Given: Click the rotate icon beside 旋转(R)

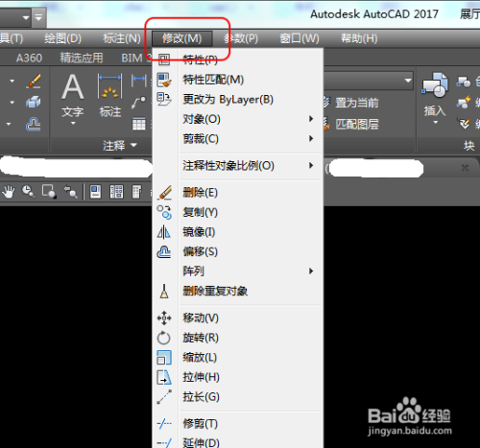Looking at the screenshot, I should [x=164, y=338].
